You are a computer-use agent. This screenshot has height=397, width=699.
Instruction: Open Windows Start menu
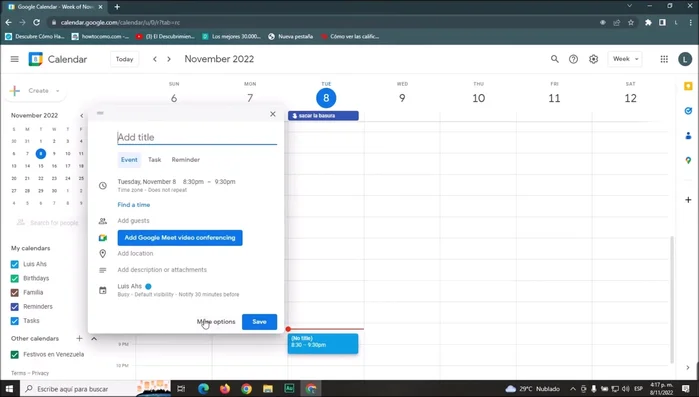(9, 389)
